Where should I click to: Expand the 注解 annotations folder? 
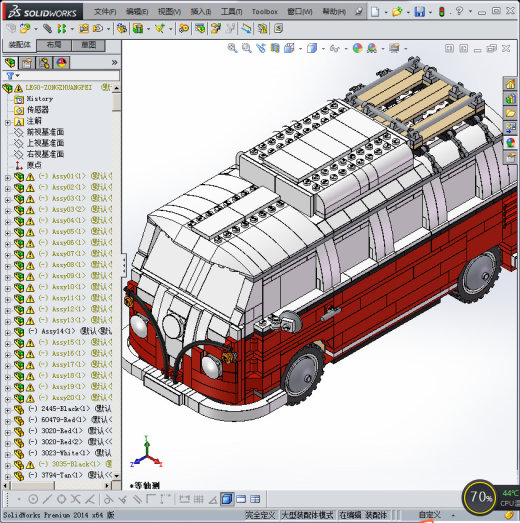(8, 123)
